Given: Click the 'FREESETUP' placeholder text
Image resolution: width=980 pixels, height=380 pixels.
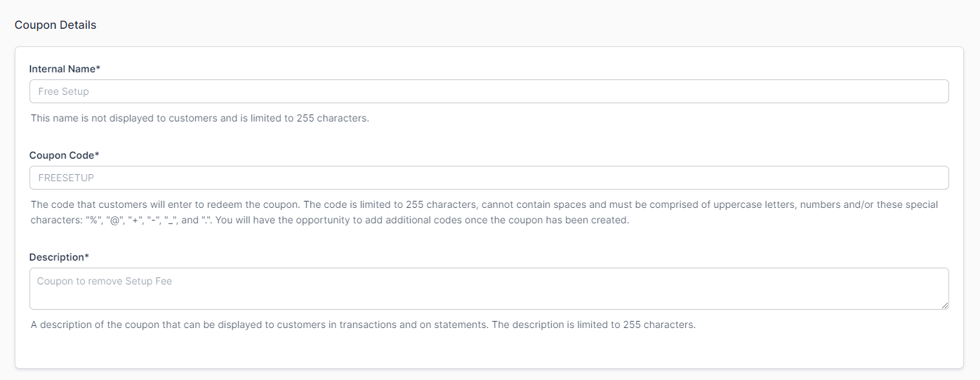Looking at the screenshot, I should [66, 178].
